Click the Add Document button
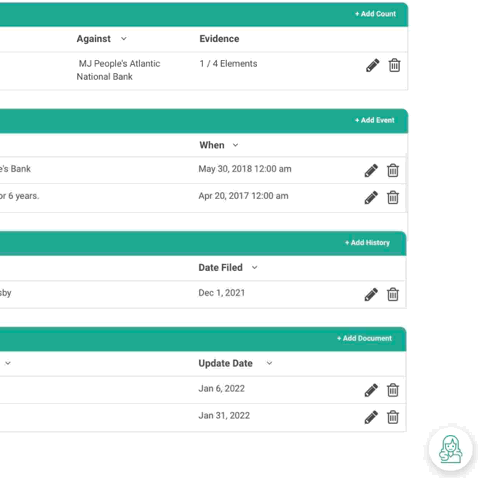Image resolution: width=480 pixels, height=478 pixels. pyautogui.click(x=364, y=338)
